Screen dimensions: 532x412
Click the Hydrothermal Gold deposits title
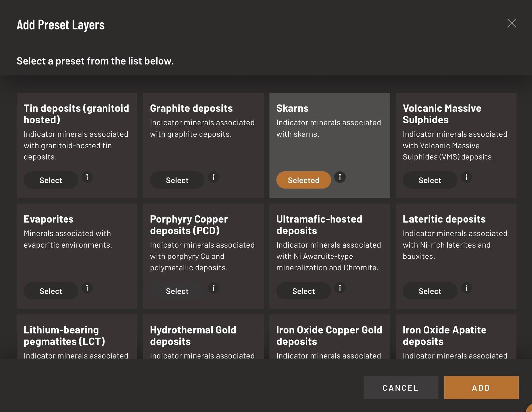pyautogui.click(x=193, y=336)
